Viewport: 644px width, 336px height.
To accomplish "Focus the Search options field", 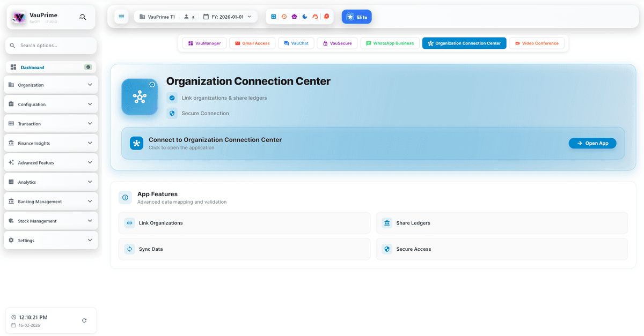I will point(51,46).
